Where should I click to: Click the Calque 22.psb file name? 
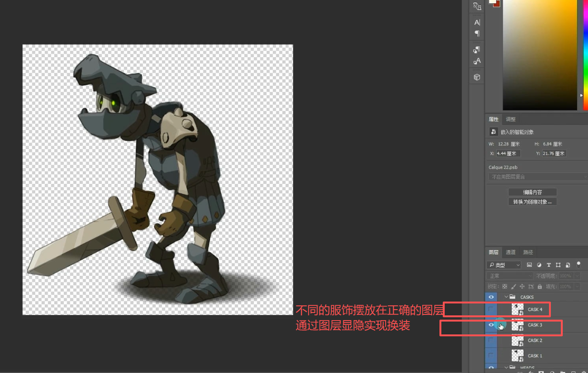coord(503,167)
